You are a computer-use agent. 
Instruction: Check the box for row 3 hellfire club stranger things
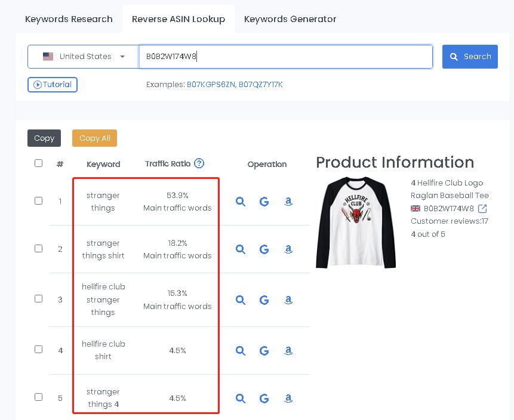tap(38, 299)
